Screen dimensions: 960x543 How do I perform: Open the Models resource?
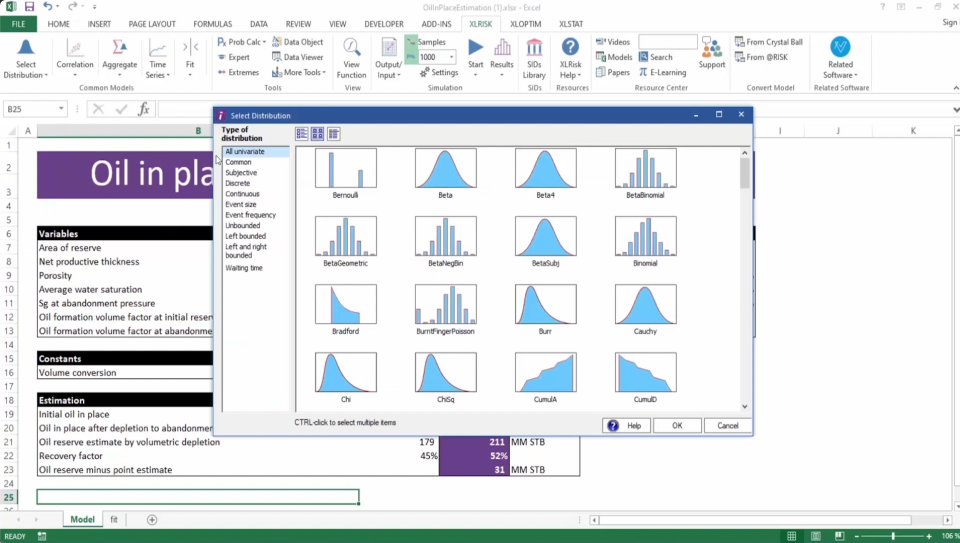click(614, 57)
